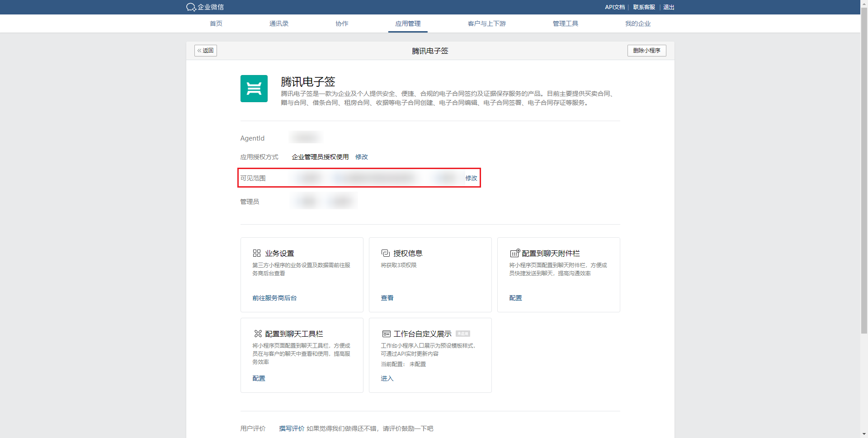Open the 首页 tab
The image size is (868, 438).
tap(216, 24)
